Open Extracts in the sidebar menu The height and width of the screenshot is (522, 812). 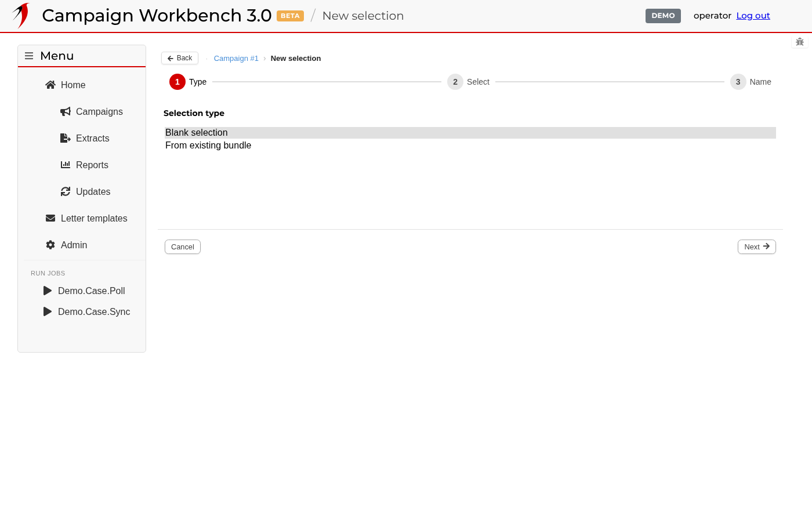[x=93, y=138]
